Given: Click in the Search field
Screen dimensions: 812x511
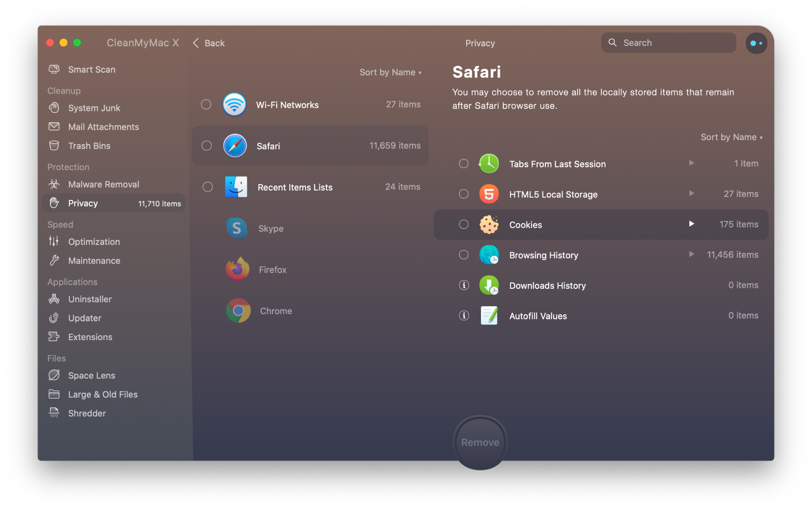Looking at the screenshot, I should (x=669, y=43).
